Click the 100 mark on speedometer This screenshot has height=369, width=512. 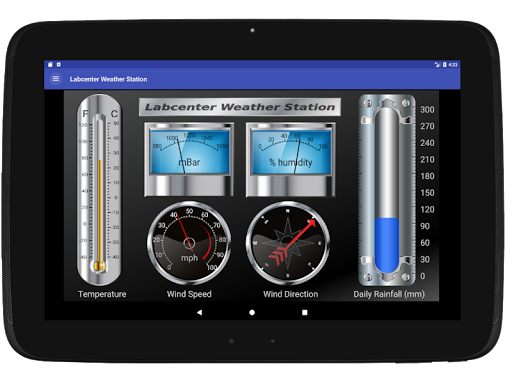212,267
